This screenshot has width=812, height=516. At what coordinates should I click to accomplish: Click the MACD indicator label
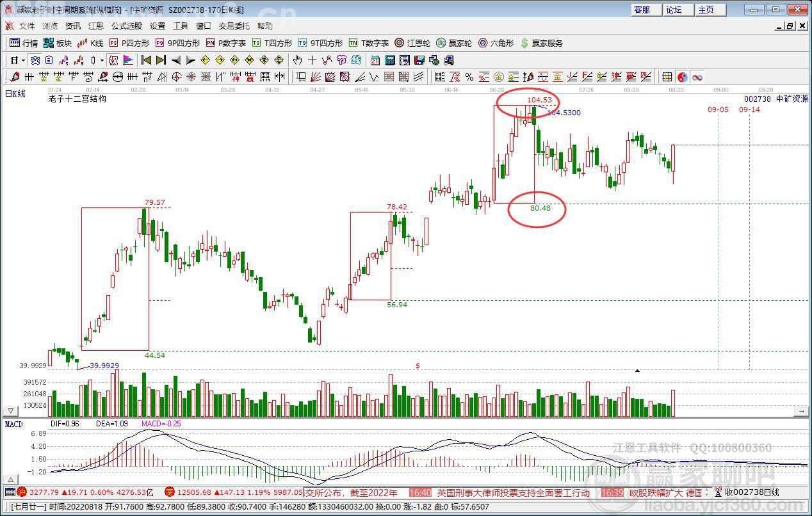click(13, 424)
